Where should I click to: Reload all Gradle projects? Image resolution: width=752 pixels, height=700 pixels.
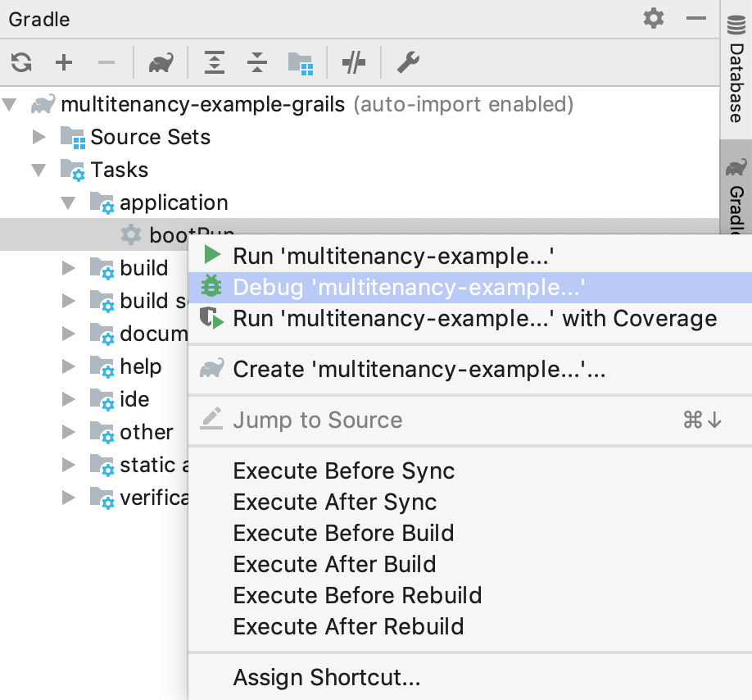pos(21,62)
